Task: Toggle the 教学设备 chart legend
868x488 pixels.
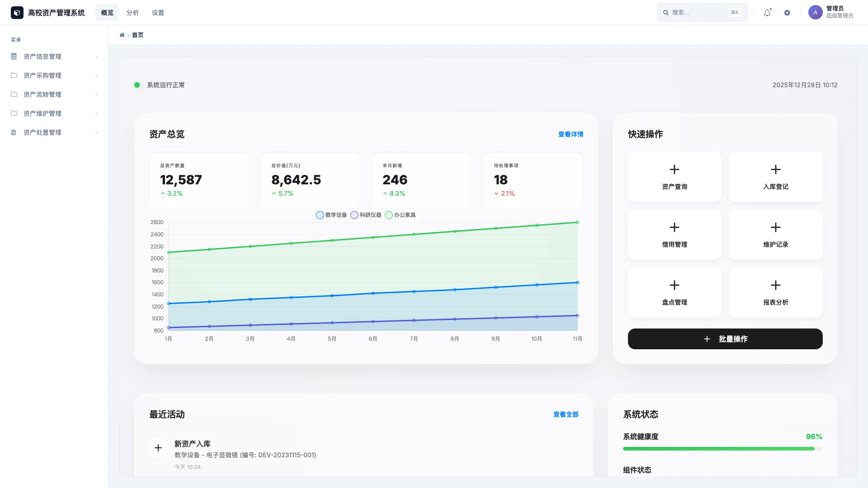Action: pyautogui.click(x=331, y=215)
